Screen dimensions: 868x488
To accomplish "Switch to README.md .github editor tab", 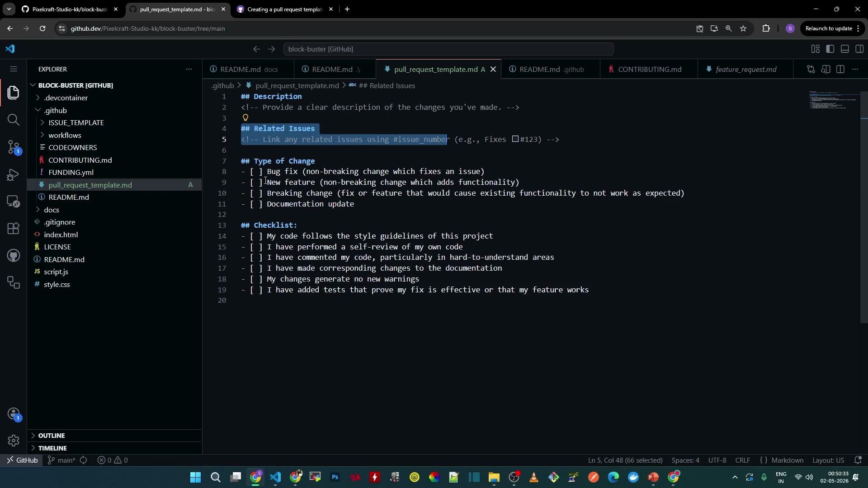I will tap(550, 70).
